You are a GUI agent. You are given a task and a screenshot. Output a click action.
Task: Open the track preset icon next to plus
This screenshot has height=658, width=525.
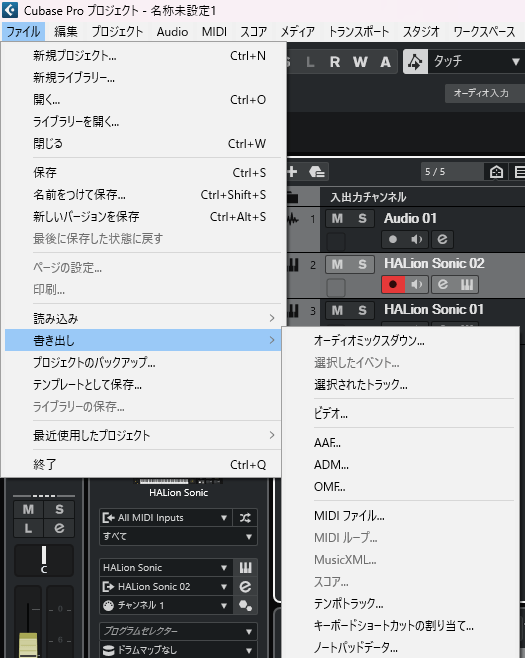(317, 172)
